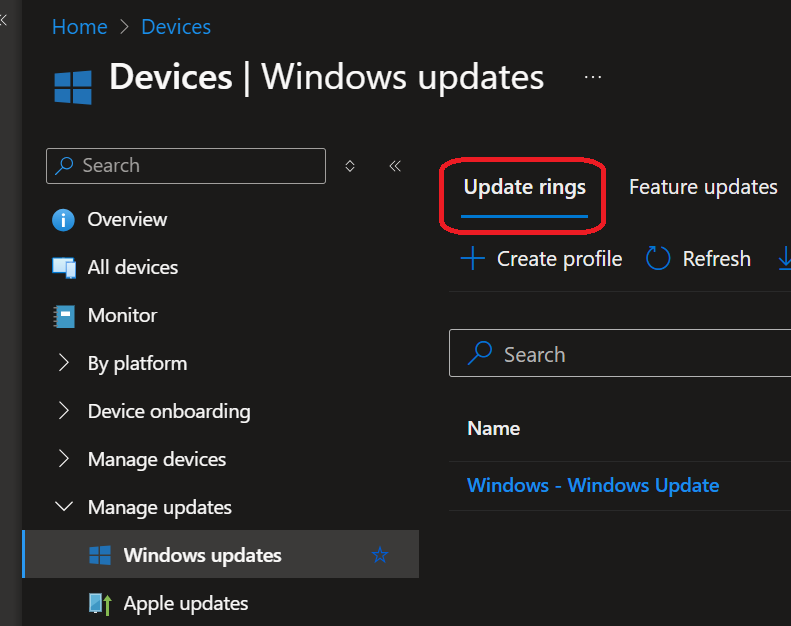Collapse the sidebar with double-chevron icon

tap(395, 166)
